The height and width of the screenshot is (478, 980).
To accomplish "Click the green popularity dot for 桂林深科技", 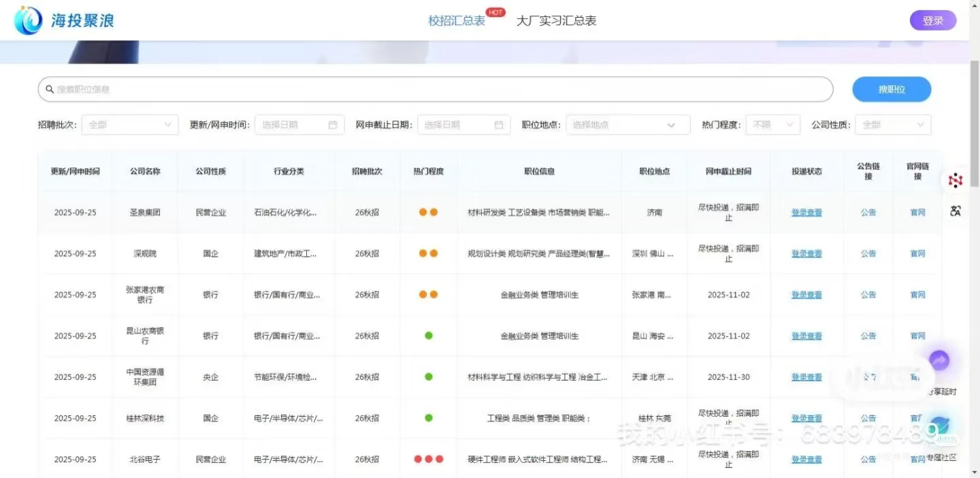I will point(429,418).
